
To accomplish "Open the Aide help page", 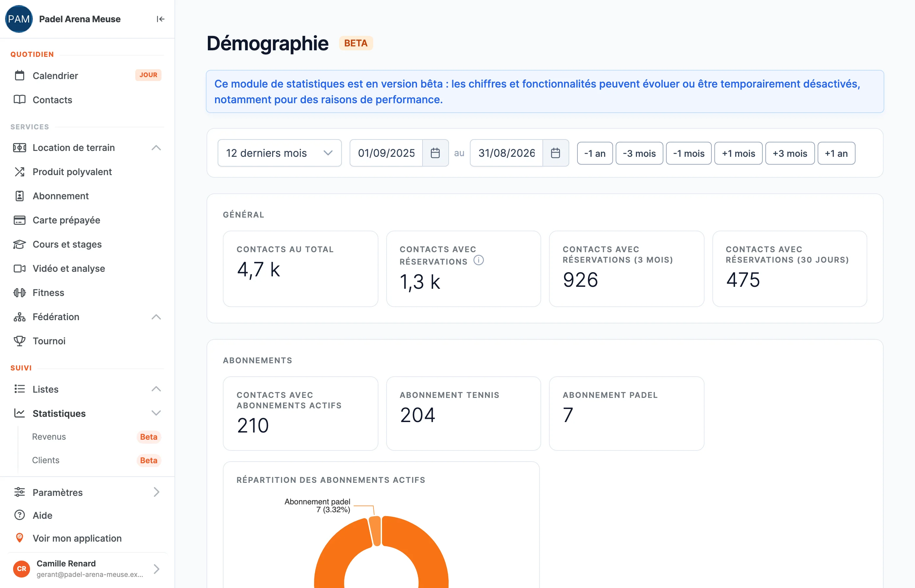I will (87, 515).
